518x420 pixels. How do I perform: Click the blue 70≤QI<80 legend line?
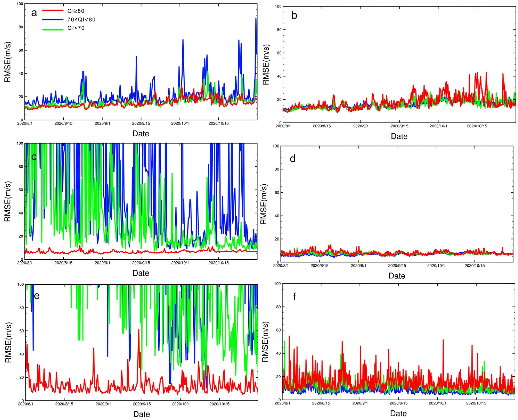coord(53,19)
